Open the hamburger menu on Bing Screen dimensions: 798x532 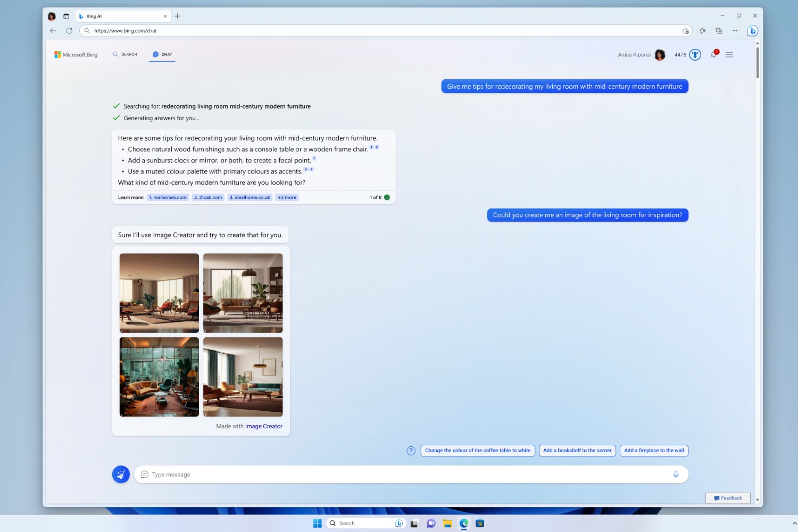click(729, 55)
